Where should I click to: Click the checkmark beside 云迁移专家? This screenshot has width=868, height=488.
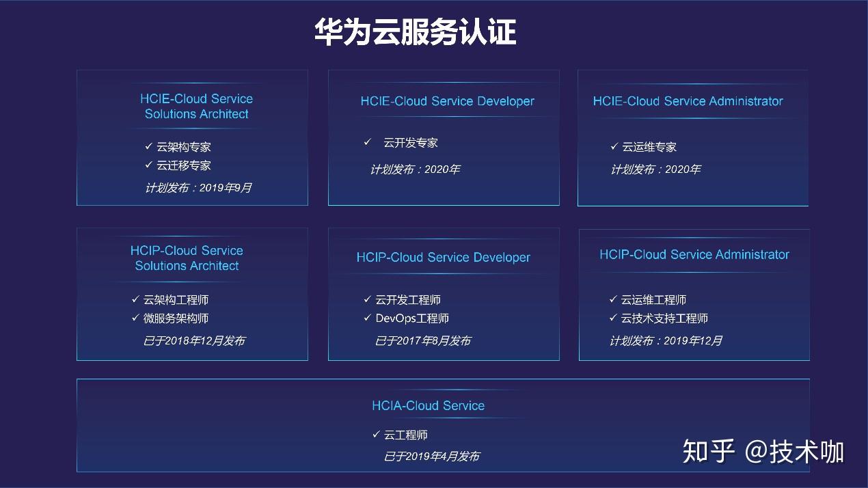(x=148, y=165)
